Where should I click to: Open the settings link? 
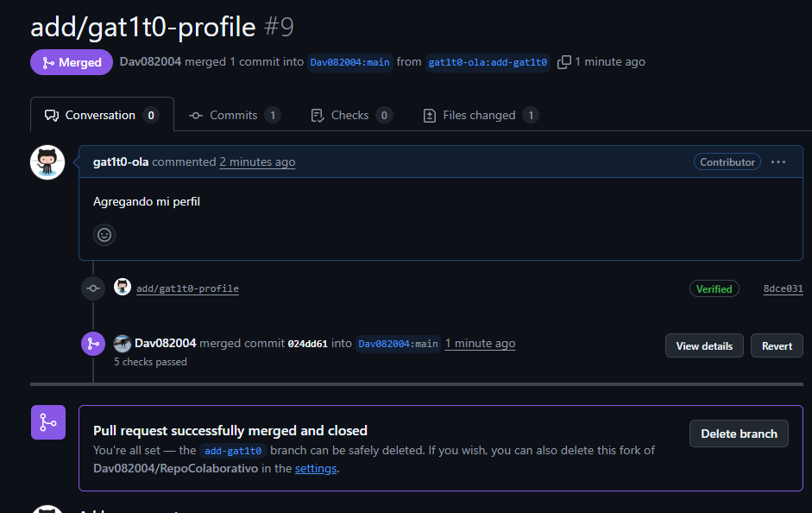pyautogui.click(x=316, y=468)
